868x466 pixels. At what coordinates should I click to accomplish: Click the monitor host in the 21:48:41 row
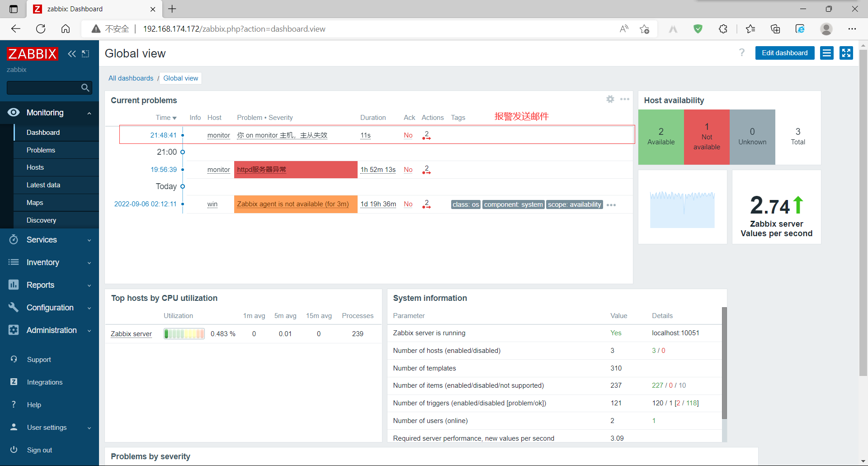(x=218, y=135)
